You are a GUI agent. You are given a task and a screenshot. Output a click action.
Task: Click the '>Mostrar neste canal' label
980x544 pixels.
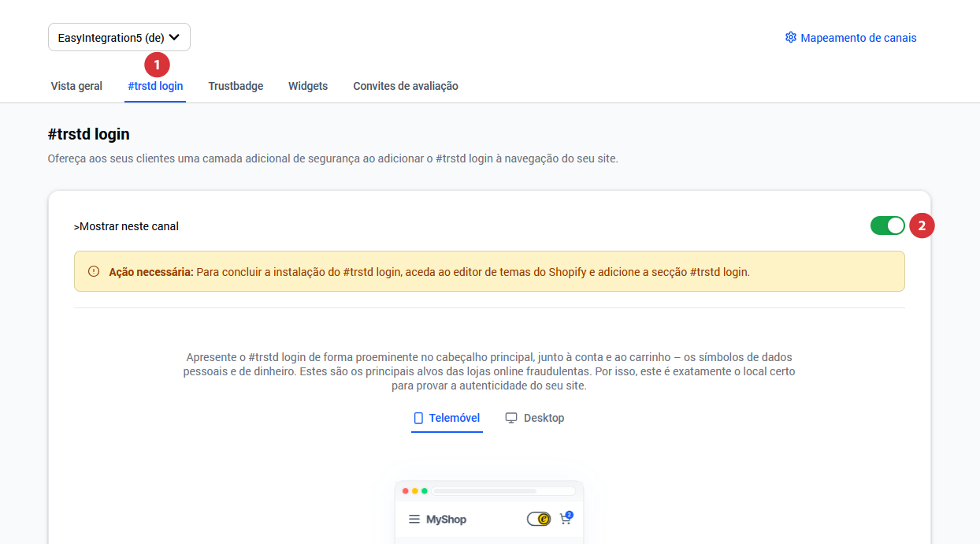[126, 226]
